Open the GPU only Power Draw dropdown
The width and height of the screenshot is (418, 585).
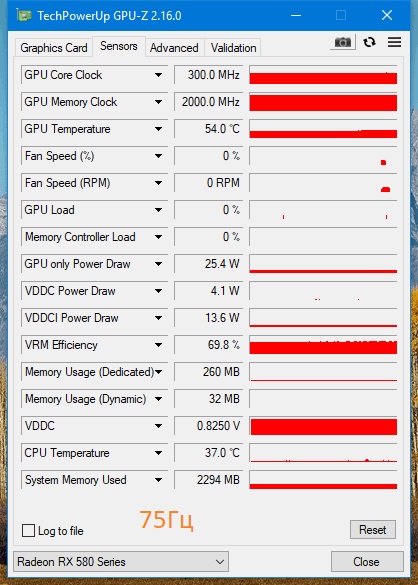click(159, 264)
